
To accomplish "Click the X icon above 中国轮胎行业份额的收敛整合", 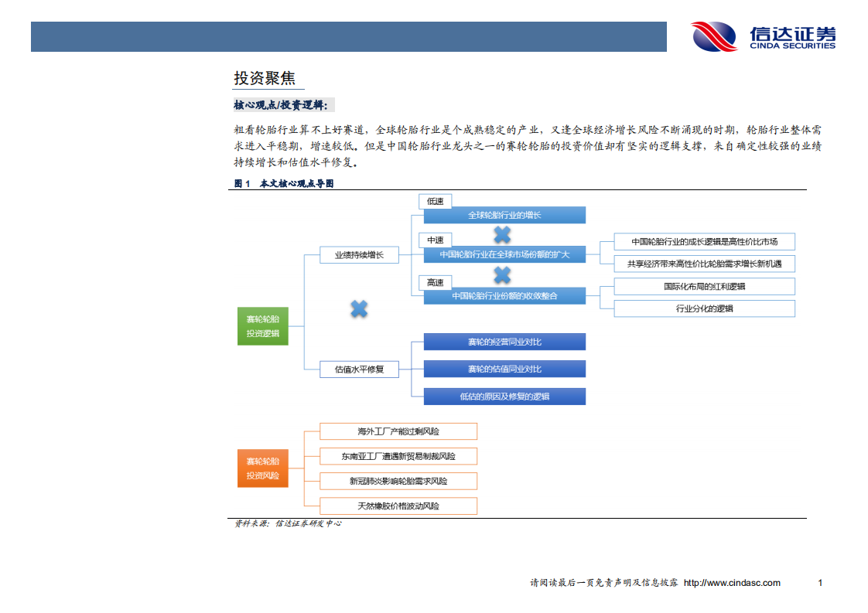I will [503, 274].
